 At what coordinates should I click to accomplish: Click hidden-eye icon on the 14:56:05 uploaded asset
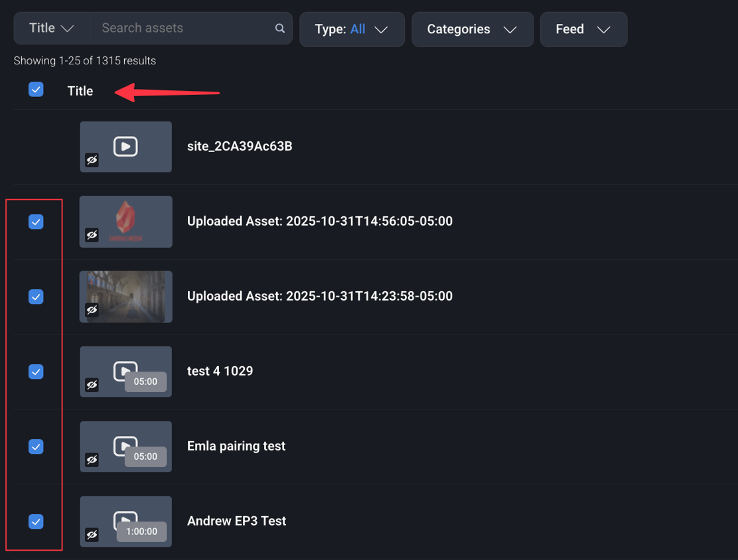[x=92, y=236]
